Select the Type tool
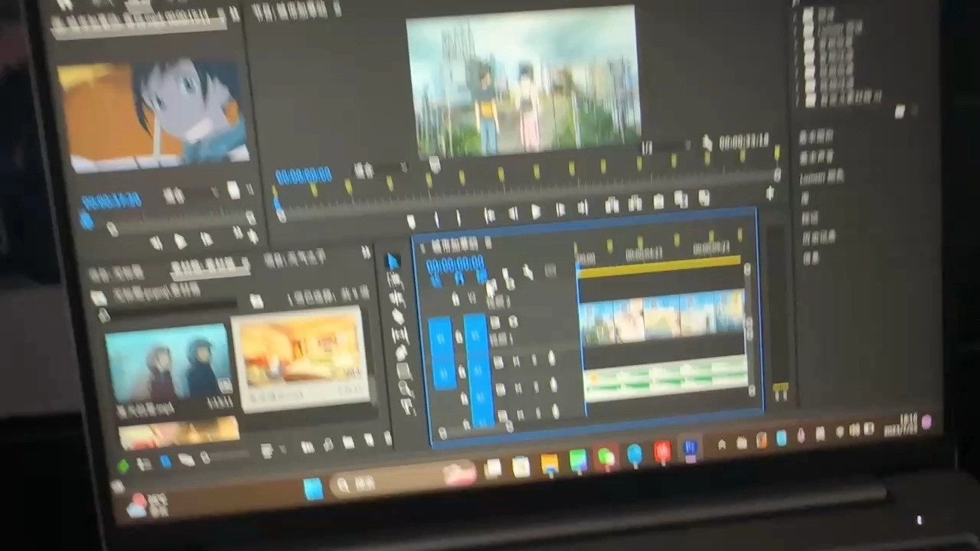The image size is (980, 551). 409,406
